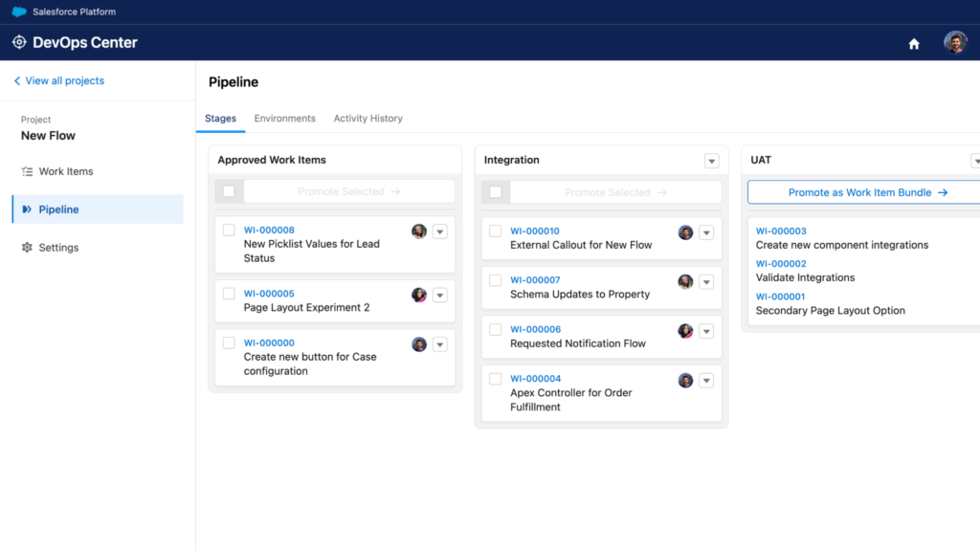Open the WI-000005 work item link
Viewport: 980px width, 551px height.
coord(269,294)
